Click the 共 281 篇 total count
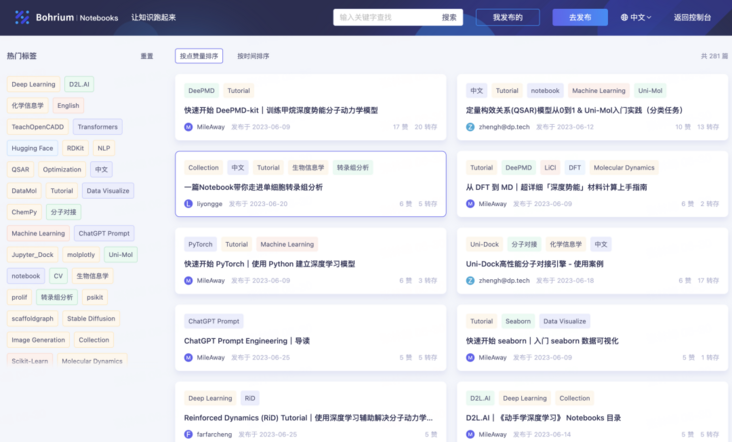The height and width of the screenshot is (442, 732). tap(714, 56)
